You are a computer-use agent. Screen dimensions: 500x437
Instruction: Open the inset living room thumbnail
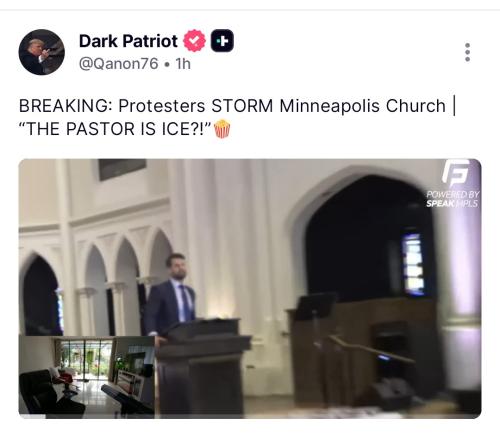point(87,377)
